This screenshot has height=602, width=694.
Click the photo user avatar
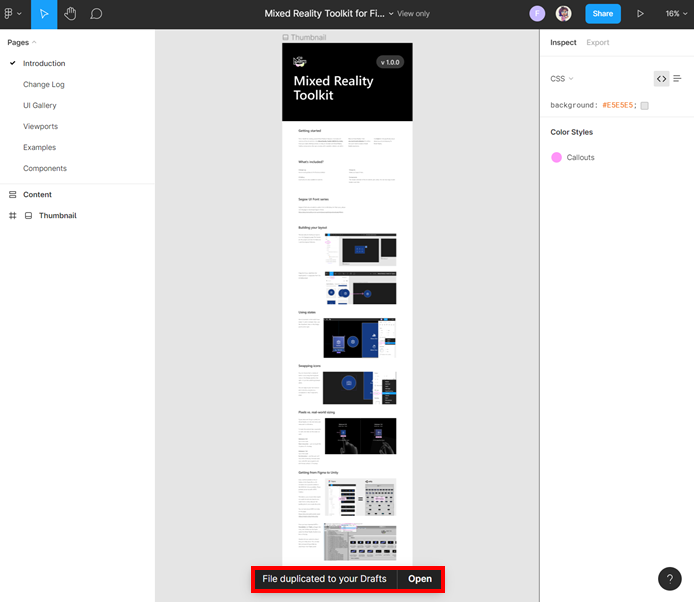563,14
